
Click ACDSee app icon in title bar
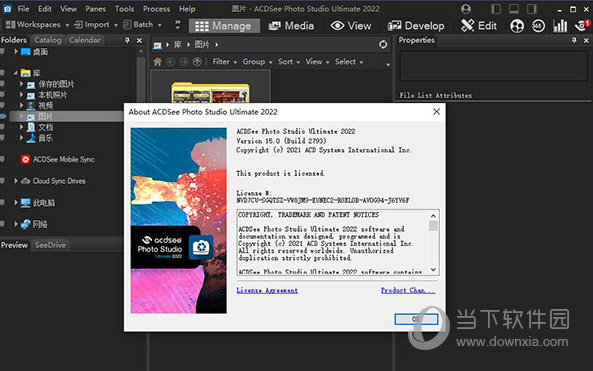pos(7,8)
